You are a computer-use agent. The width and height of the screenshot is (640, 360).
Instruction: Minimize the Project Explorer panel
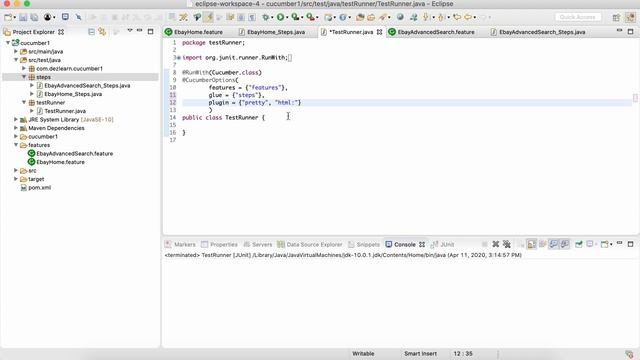[x=140, y=31]
